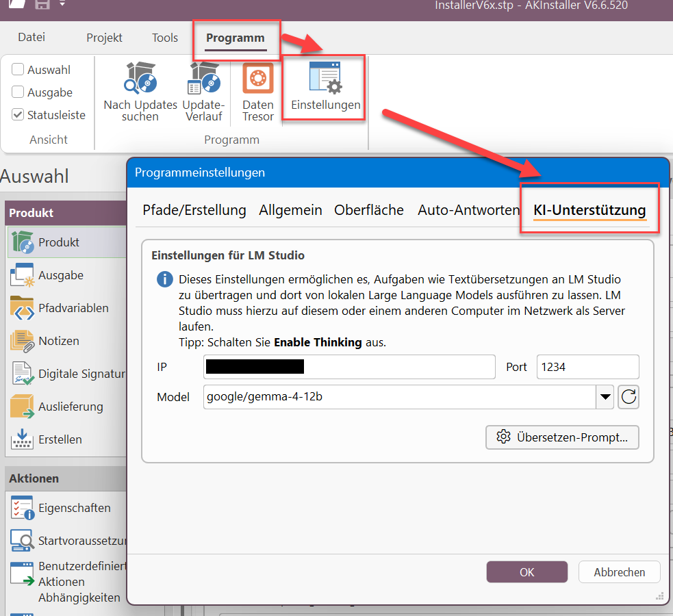Open the Eigenschaften action icon
The width and height of the screenshot is (673, 616).
[23, 508]
